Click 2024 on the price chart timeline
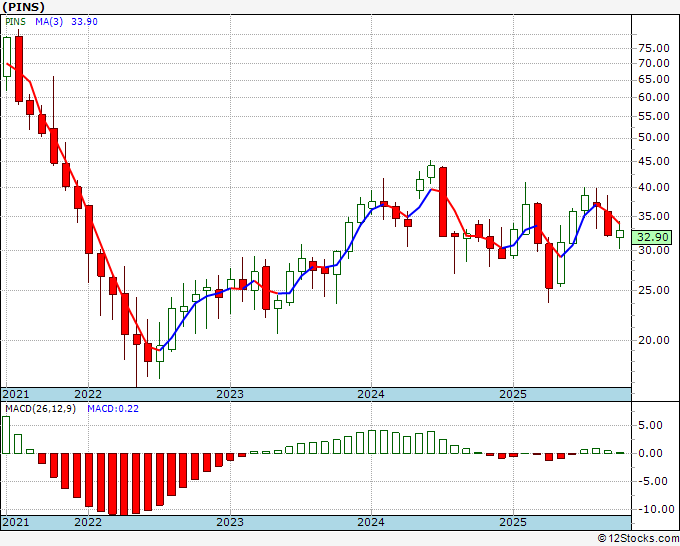 (x=371, y=394)
